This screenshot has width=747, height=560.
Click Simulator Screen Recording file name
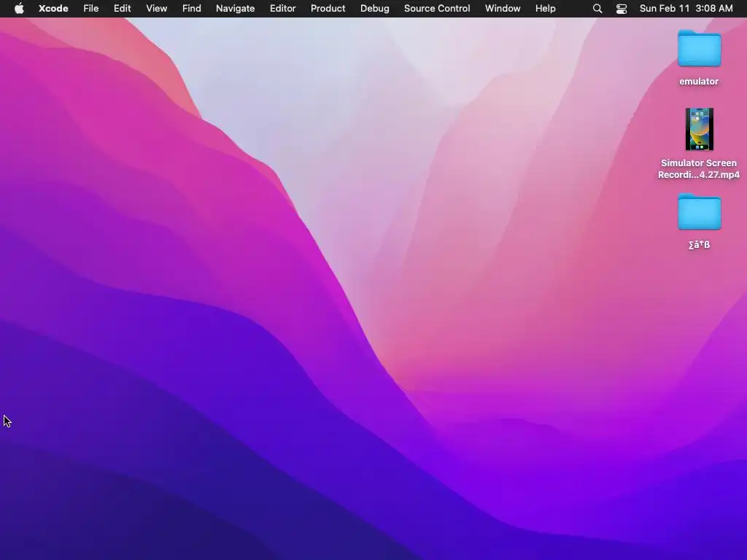(x=699, y=168)
